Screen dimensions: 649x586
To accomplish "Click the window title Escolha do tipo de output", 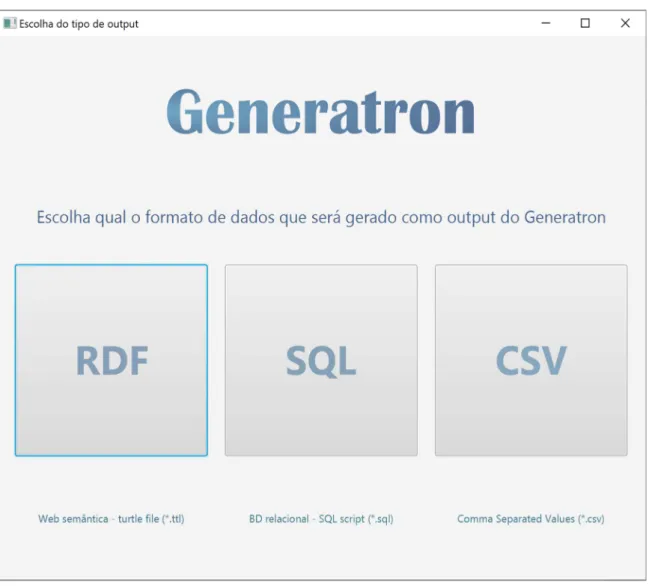I will (79, 24).
